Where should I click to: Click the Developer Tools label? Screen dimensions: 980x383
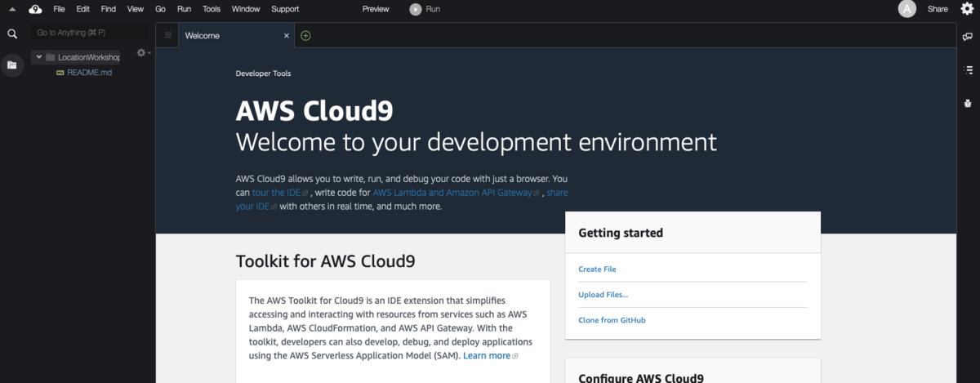(x=263, y=73)
